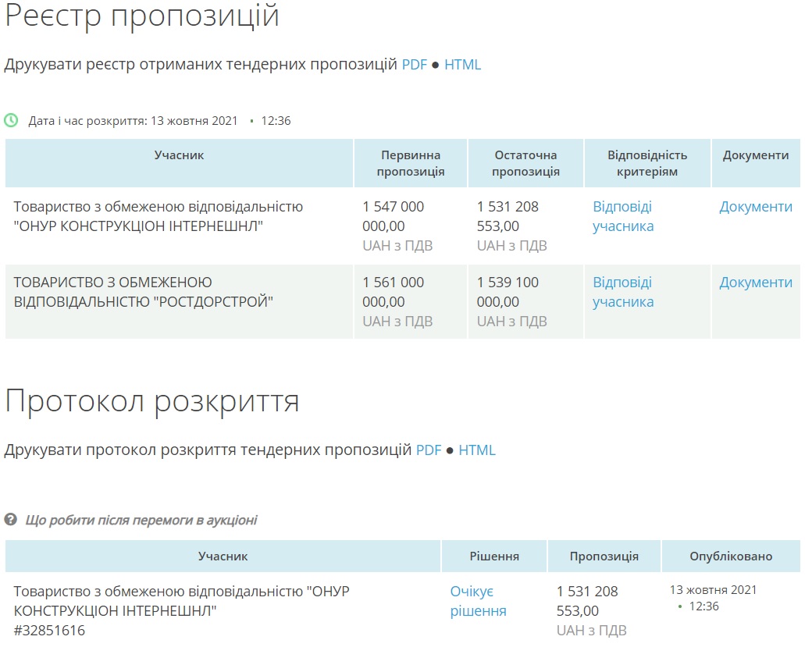Open HTML version of the proposals register
Screen dimensions: 805x672
coord(462,65)
